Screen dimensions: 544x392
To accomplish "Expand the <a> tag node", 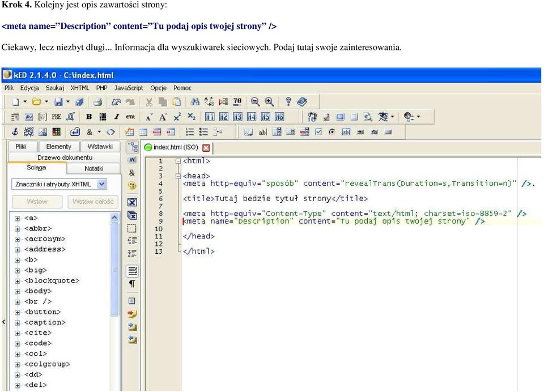I will (x=18, y=219).
